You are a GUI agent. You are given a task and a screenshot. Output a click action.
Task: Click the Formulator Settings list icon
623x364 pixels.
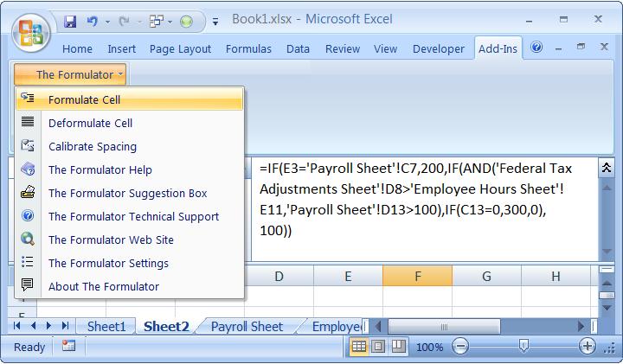point(28,262)
